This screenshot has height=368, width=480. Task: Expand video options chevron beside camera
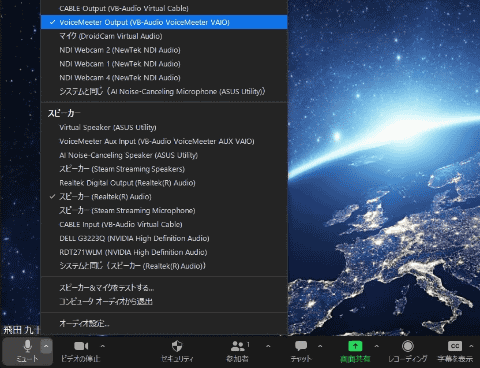click(103, 346)
